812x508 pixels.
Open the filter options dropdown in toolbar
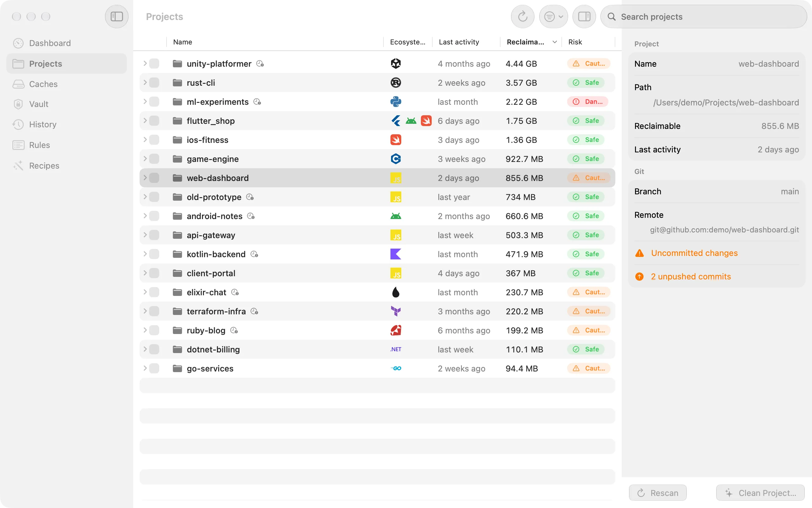[553, 17]
